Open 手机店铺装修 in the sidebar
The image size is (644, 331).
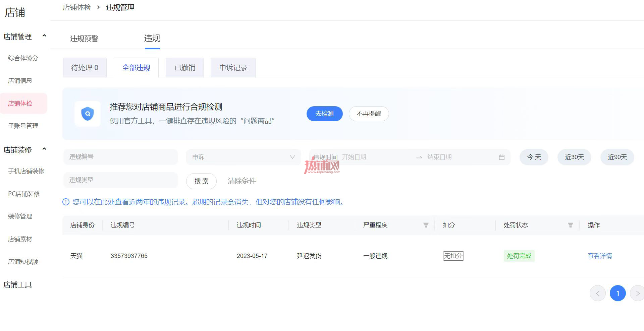point(26,171)
